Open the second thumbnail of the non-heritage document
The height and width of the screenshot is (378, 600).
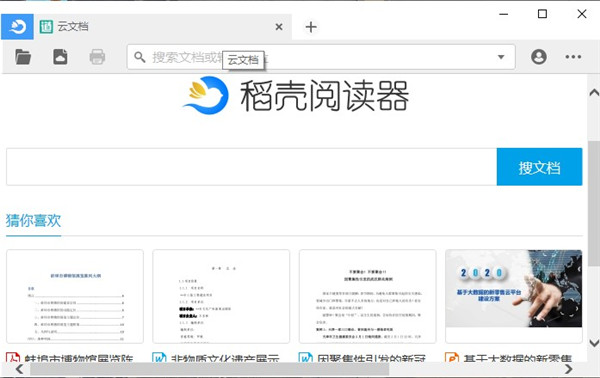(x=221, y=297)
